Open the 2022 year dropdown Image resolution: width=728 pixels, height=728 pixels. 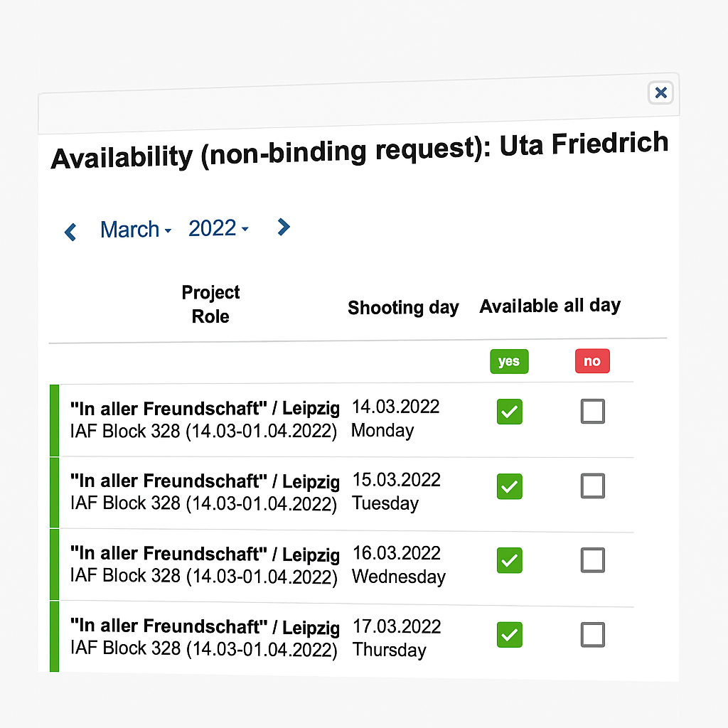click(218, 228)
